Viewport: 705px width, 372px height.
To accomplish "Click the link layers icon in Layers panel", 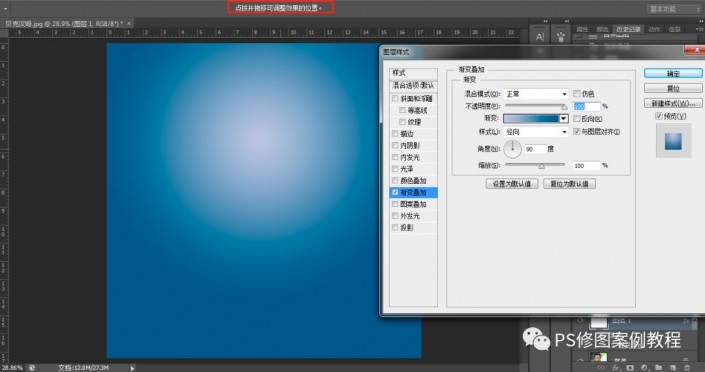I will [x=601, y=368].
